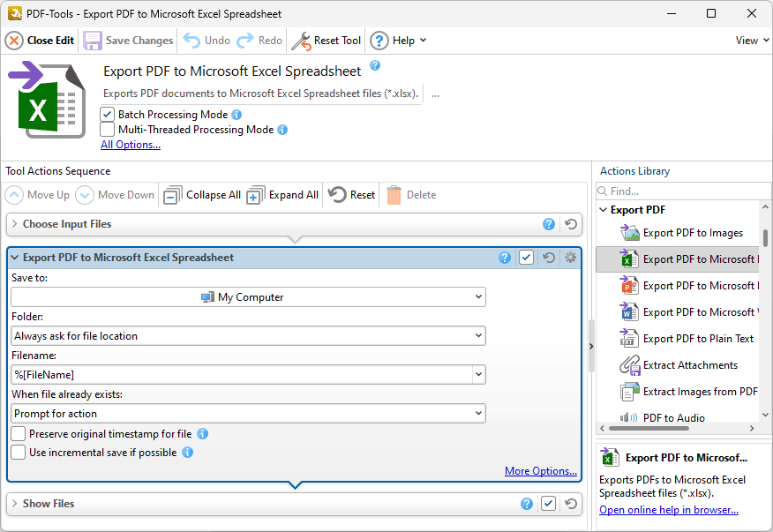Collapse the Actions Library panel splitter arrow
Viewport: 773px width, 532px height.
click(591, 347)
